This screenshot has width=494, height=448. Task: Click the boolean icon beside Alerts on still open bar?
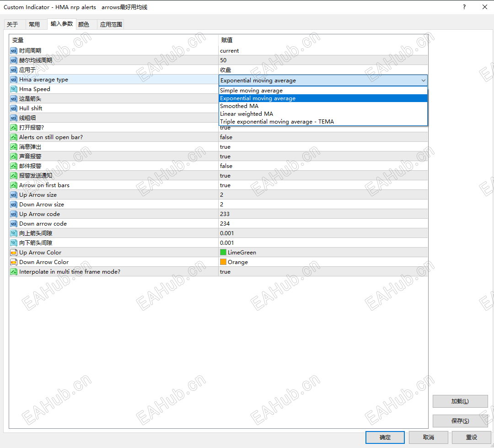click(14, 137)
